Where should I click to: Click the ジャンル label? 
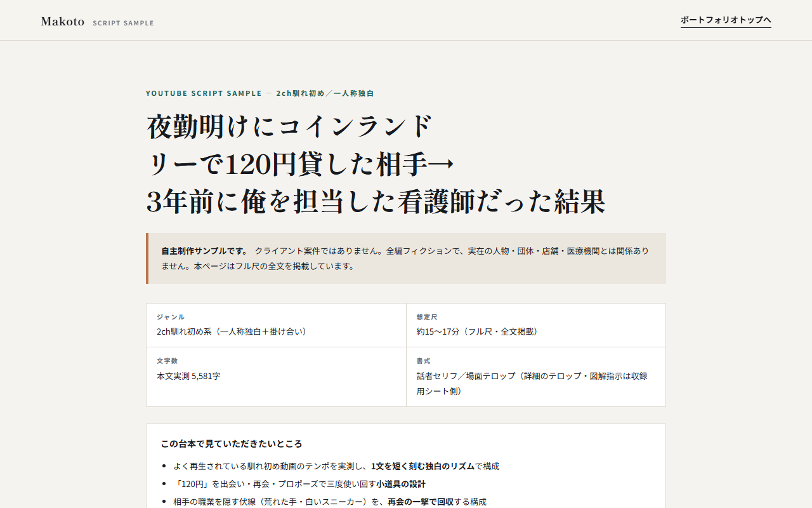tap(171, 317)
